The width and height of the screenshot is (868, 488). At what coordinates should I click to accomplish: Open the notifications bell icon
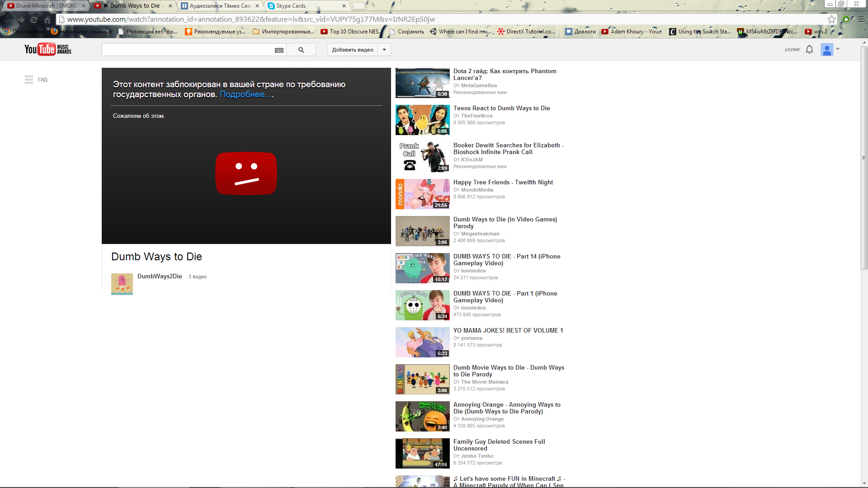click(x=809, y=49)
